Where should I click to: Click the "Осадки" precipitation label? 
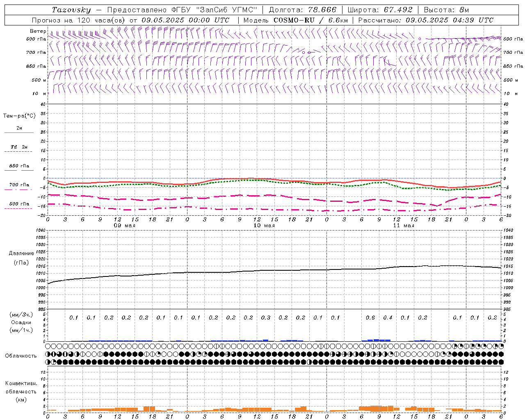pos(21,322)
